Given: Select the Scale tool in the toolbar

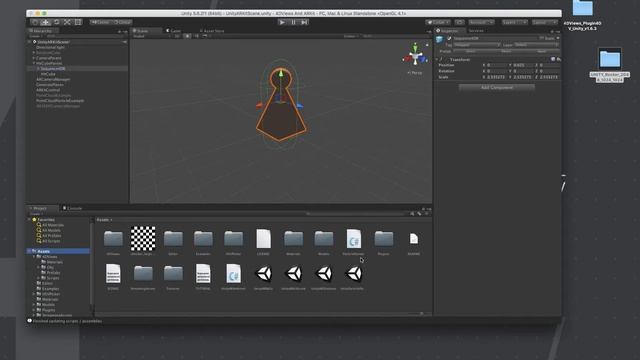Looking at the screenshot, I should pyautogui.click(x=67, y=22).
